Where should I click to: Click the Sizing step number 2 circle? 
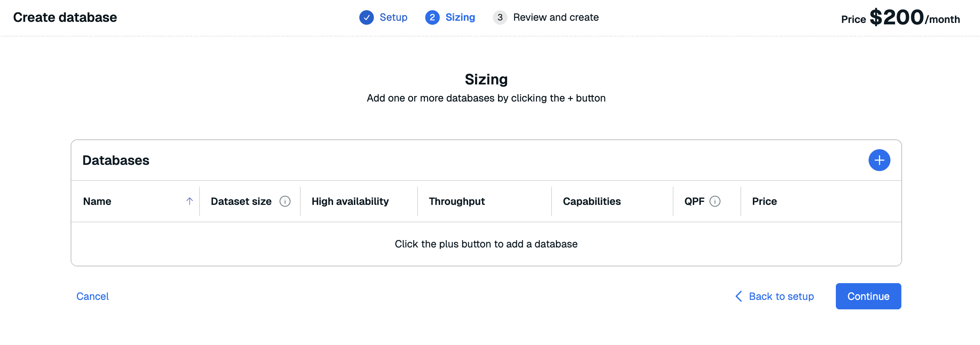[x=432, y=17]
